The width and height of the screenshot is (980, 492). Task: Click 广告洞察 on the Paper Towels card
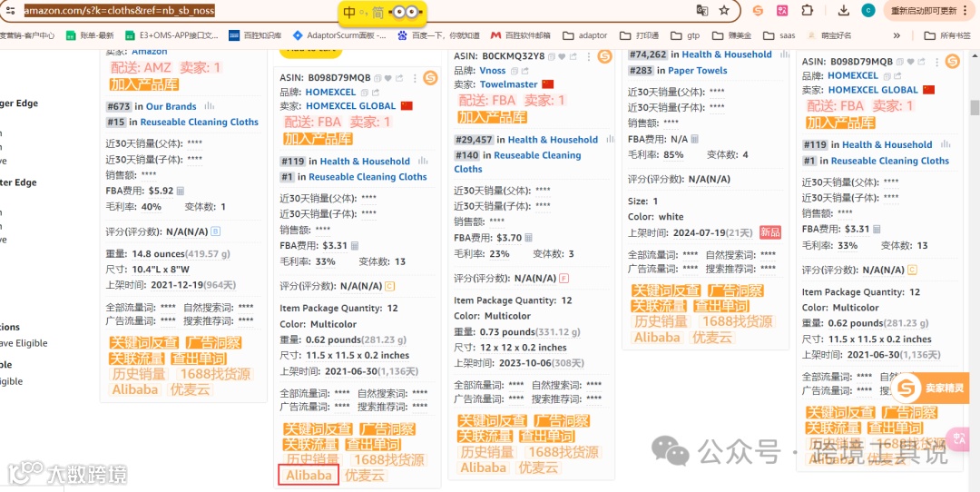point(736,290)
